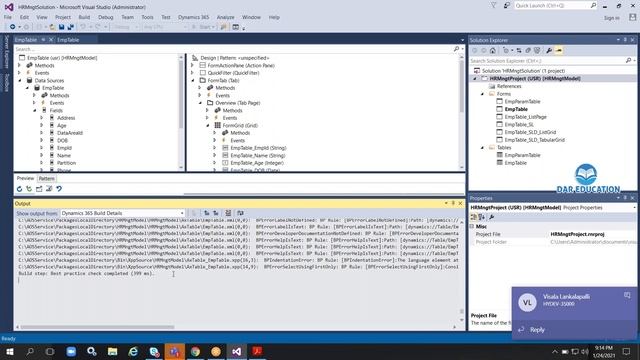The image size is (640, 360).
Task: Click the notifications flag icon in title bar
Action: pos(493,6)
